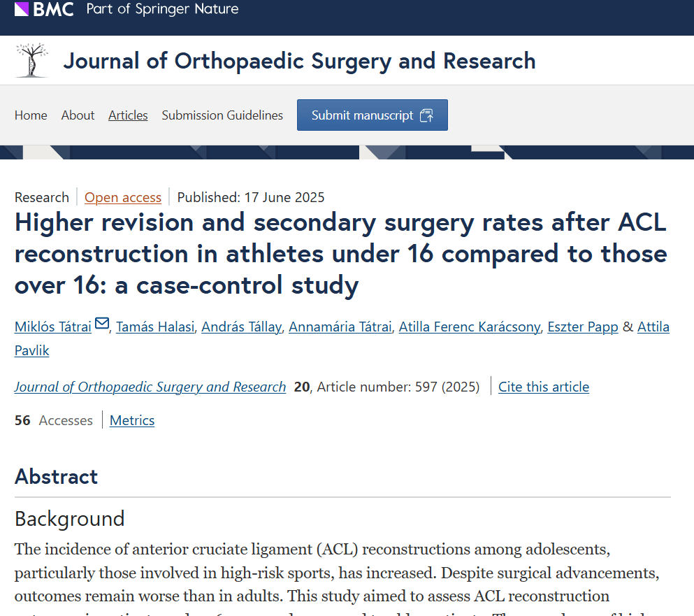The width and height of the screenshot is (694, 616).
Task: Click the journal tree logo
Action: pos(32,60)
